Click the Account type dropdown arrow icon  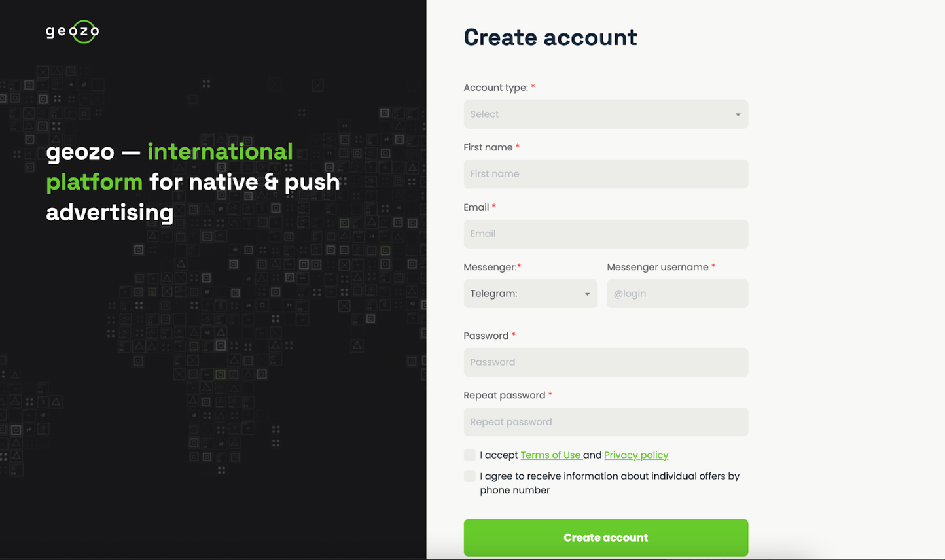(x=738, y=115)
